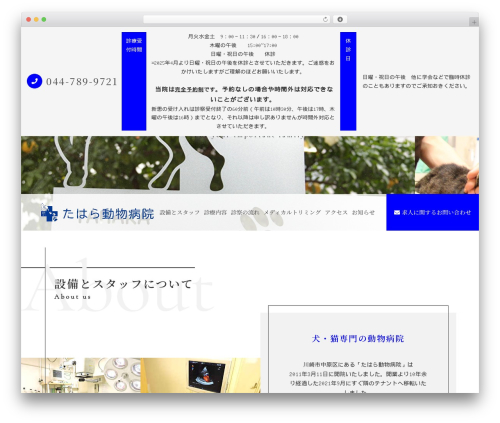Image resolution: width=500 pixels, height=423 pixels.
Task: Click the browser address bar
Action: (x=237, y=19)
